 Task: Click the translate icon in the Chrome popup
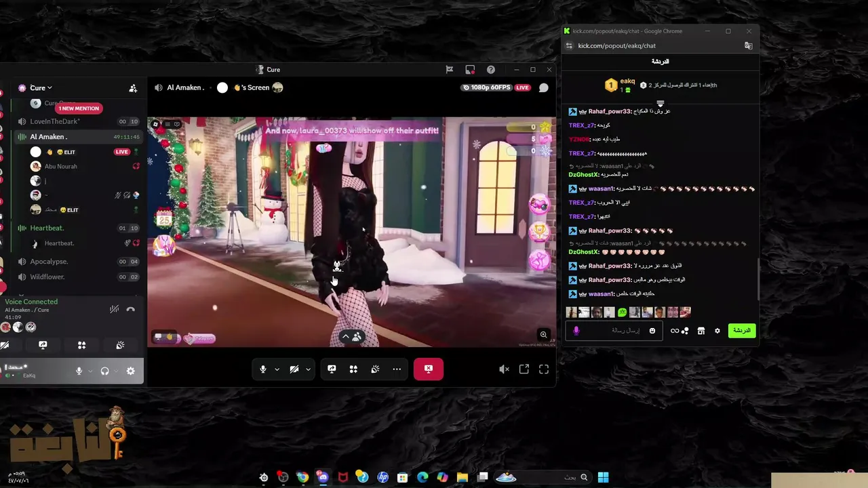click(x=749, y=45)
